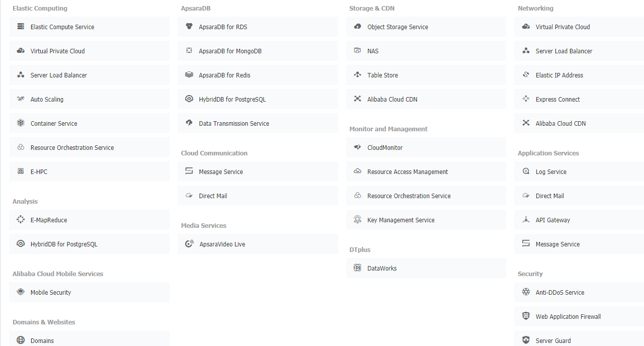This screenshot has height=346, width=644.
Task: Click the Server Guard shield icon
Action: click(526, 340)
